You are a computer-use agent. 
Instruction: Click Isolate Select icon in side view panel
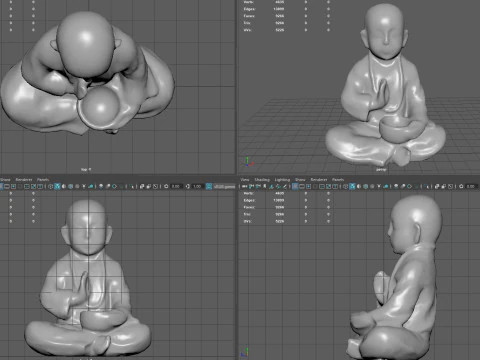pyautogui.click(x=426, y=186)
